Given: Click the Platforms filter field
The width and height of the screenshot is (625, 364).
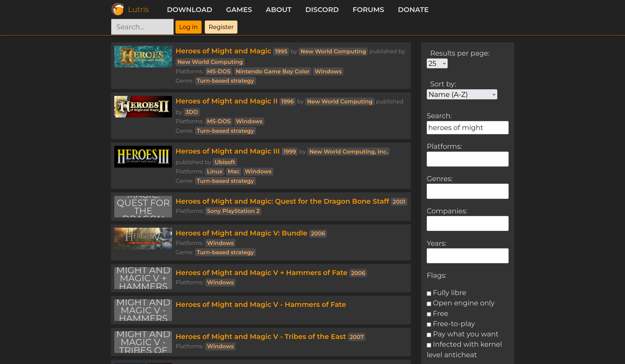Looking at the screenshot, I should tap(467, 159).
